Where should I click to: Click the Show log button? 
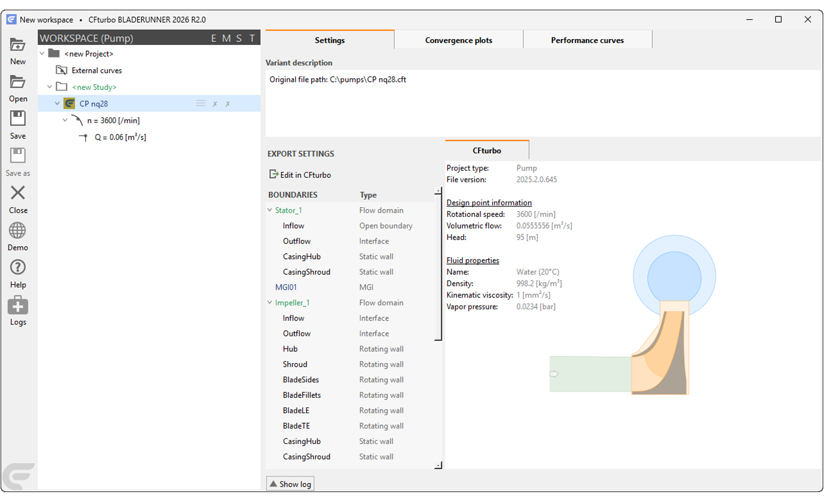click(x=290, y=484)
